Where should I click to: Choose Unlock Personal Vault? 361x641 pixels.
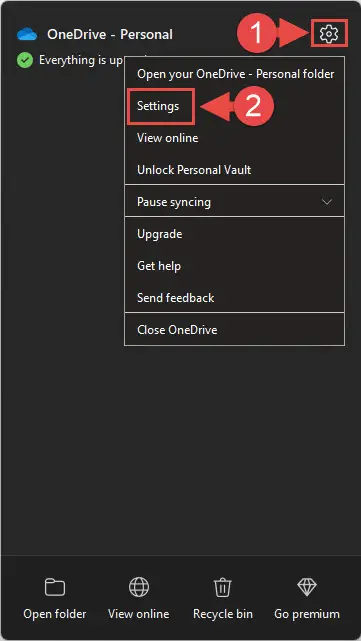234,170
